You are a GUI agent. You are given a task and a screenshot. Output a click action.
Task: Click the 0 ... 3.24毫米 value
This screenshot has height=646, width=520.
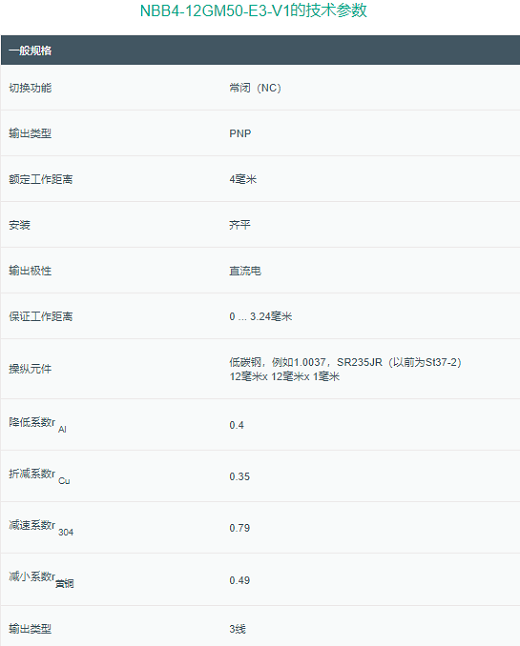tap(261, 316)
